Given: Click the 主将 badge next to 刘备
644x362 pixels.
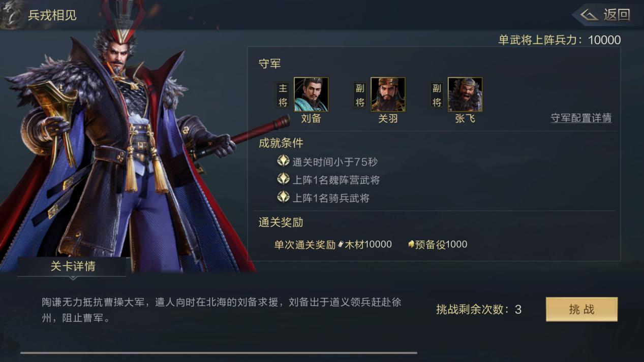Looking at the screenshot, I should pyautogui.click(x=283, y=95).
